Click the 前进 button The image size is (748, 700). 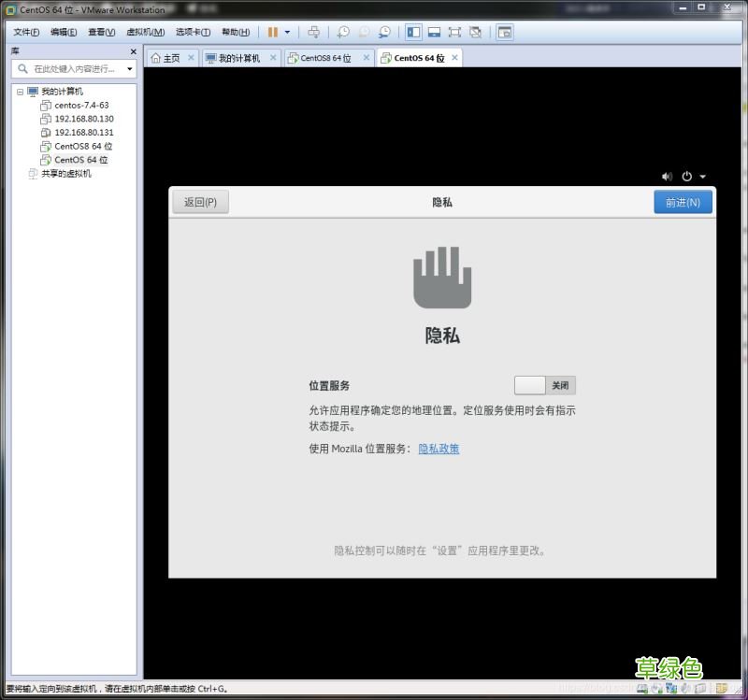tap(682, 202)
